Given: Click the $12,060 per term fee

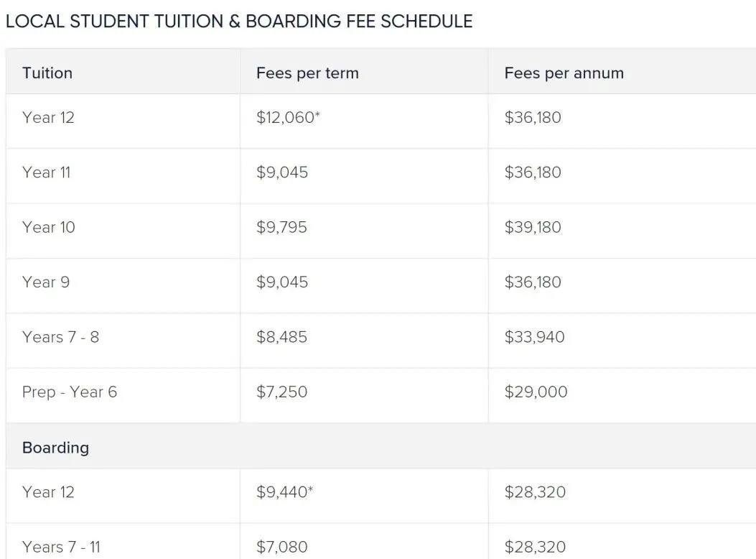Looking at the screenshot, I should click(x=288, y=117).
